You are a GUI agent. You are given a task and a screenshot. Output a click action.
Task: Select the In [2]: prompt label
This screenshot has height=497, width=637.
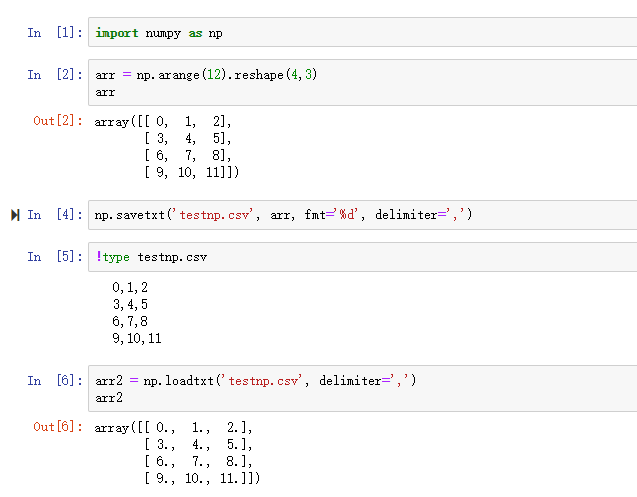pyautogui.click(x=55, y=75)
